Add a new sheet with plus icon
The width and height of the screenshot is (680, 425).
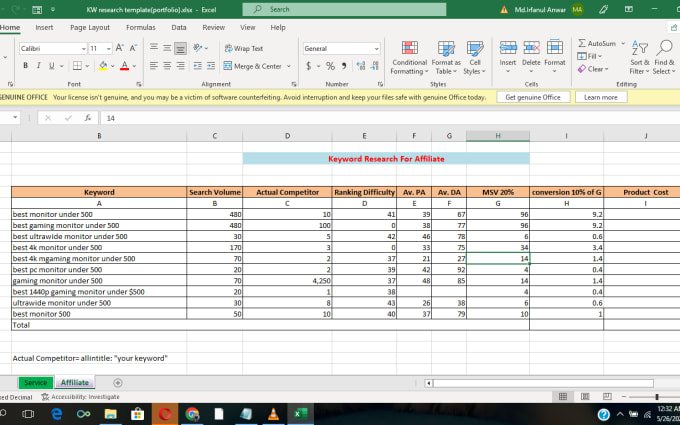click(x=118, y=383)
